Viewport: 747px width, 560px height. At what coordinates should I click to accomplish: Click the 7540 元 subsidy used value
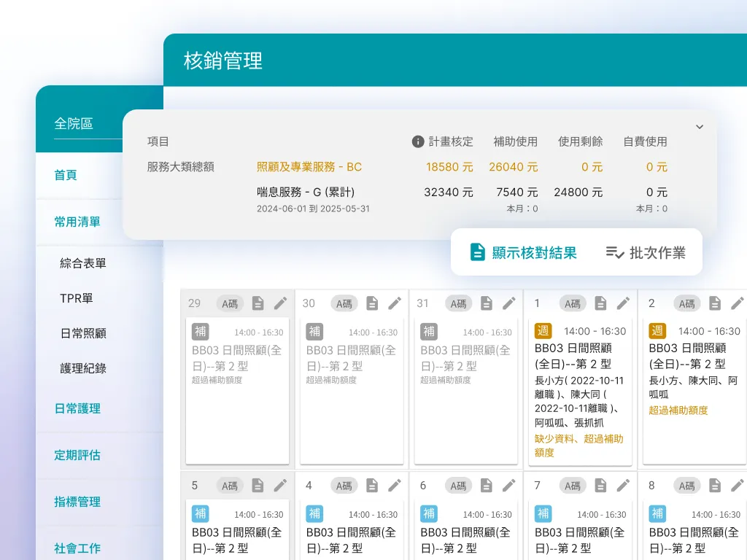point(517,192)
